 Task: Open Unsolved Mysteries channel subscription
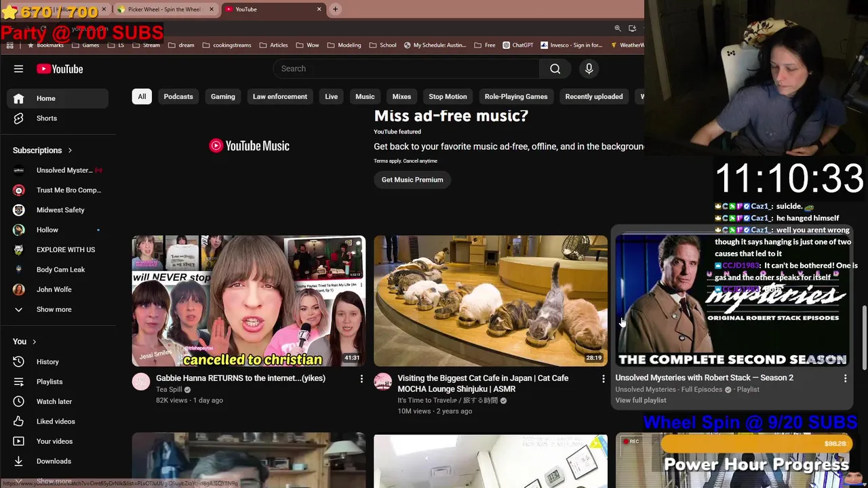[58, 170]
